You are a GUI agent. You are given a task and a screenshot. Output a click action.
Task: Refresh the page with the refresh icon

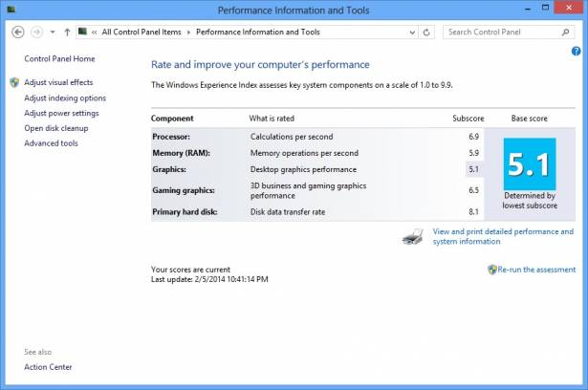(426, 32)
